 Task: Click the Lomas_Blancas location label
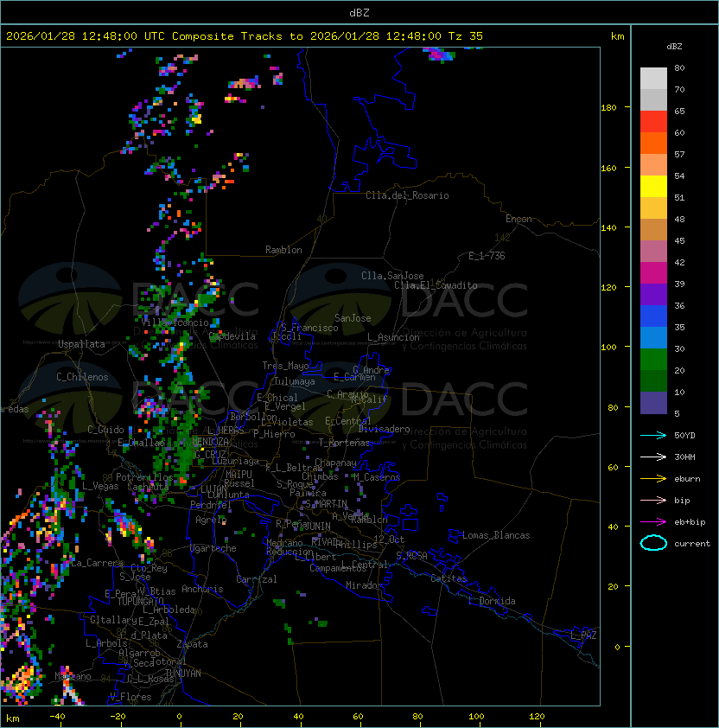click(x=496, y=535)
